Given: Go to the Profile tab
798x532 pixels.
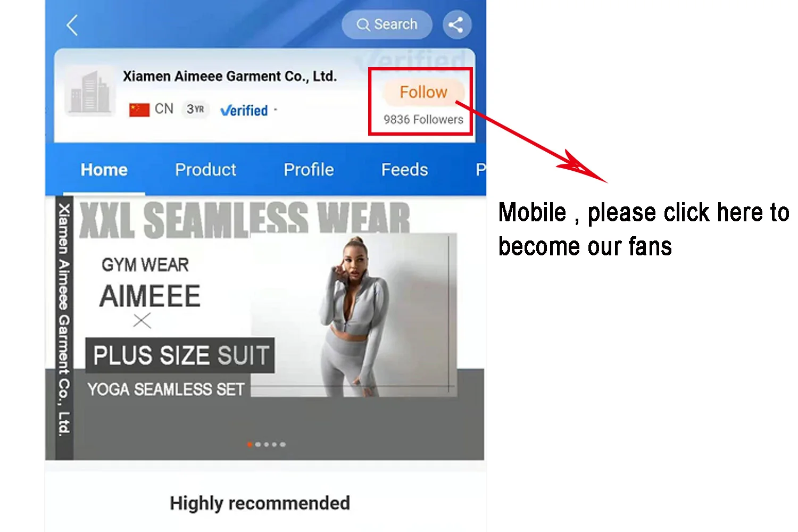Looking at the screenshot, I should 309,170.
